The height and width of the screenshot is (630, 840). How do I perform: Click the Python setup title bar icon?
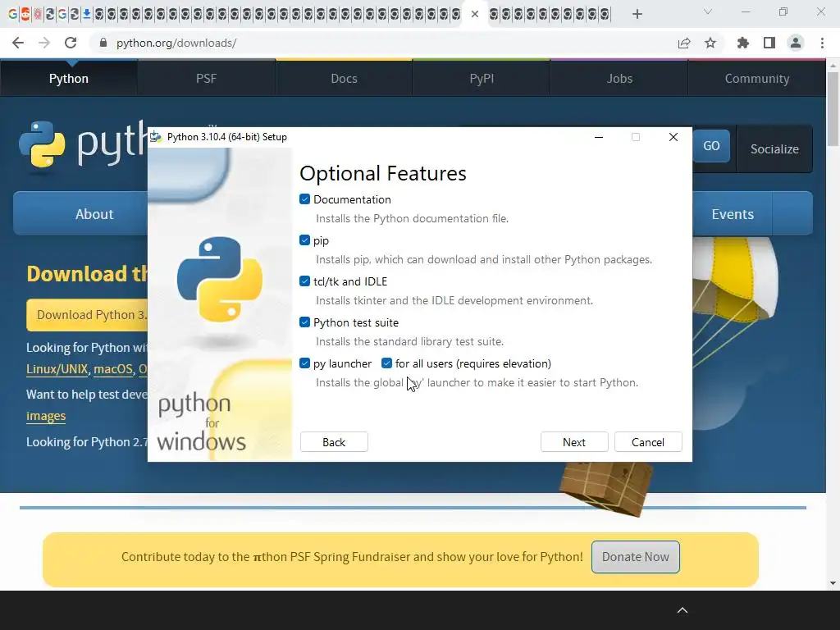click(156, 137)
